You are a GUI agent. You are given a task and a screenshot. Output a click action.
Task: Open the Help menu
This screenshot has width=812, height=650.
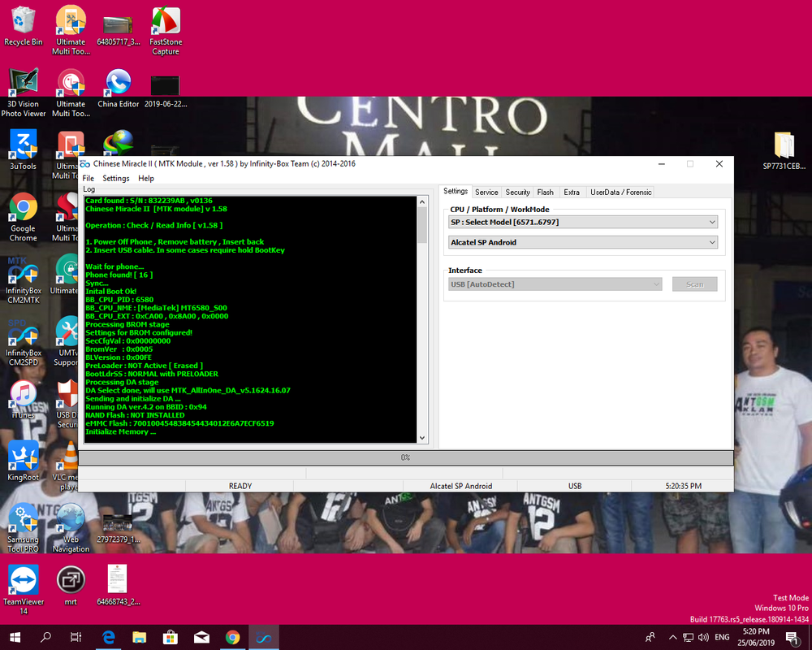pyautogui.click(x=146, y=178)
